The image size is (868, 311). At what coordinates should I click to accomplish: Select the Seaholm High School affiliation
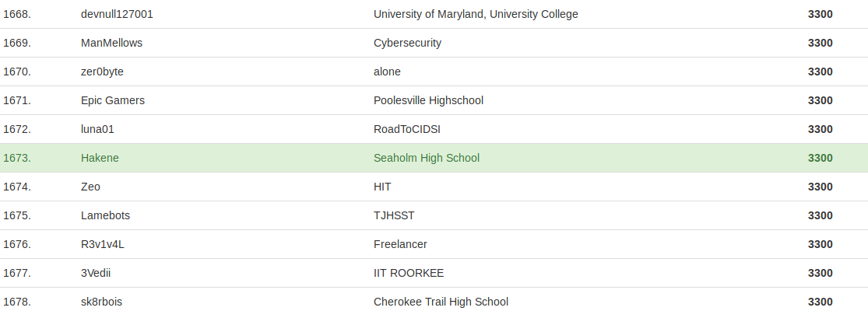click(427, 158)
